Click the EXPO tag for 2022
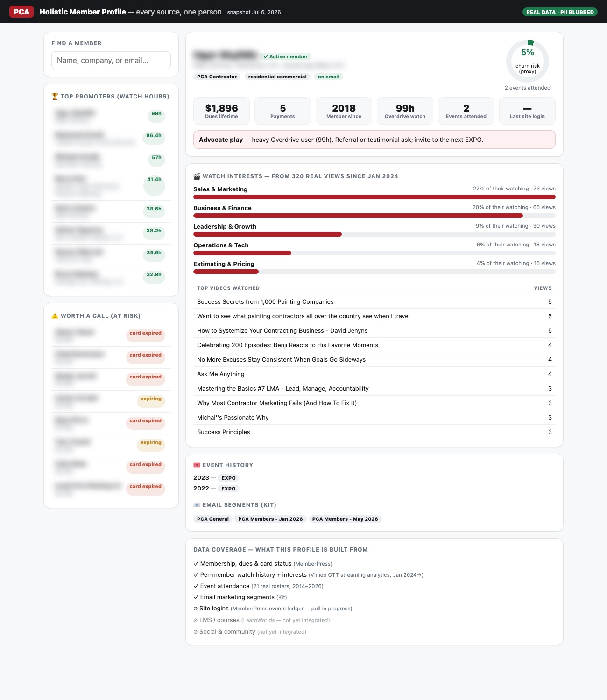Screen dimensions: 607x700 tap(228, 489)
